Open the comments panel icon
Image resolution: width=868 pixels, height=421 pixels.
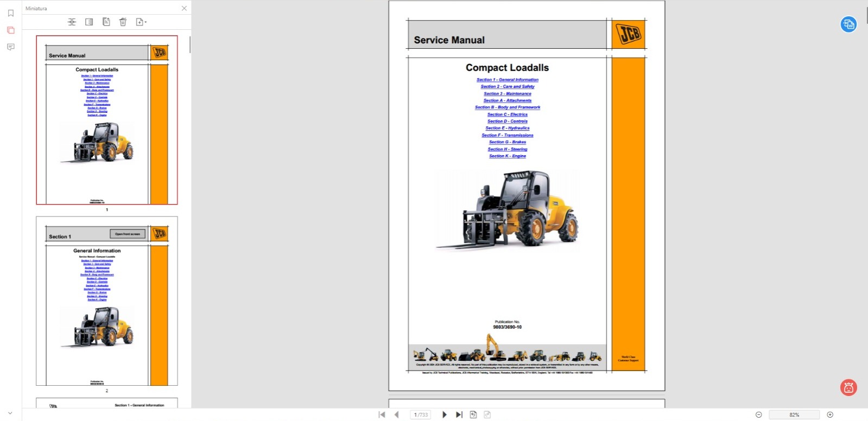(10, 47)
